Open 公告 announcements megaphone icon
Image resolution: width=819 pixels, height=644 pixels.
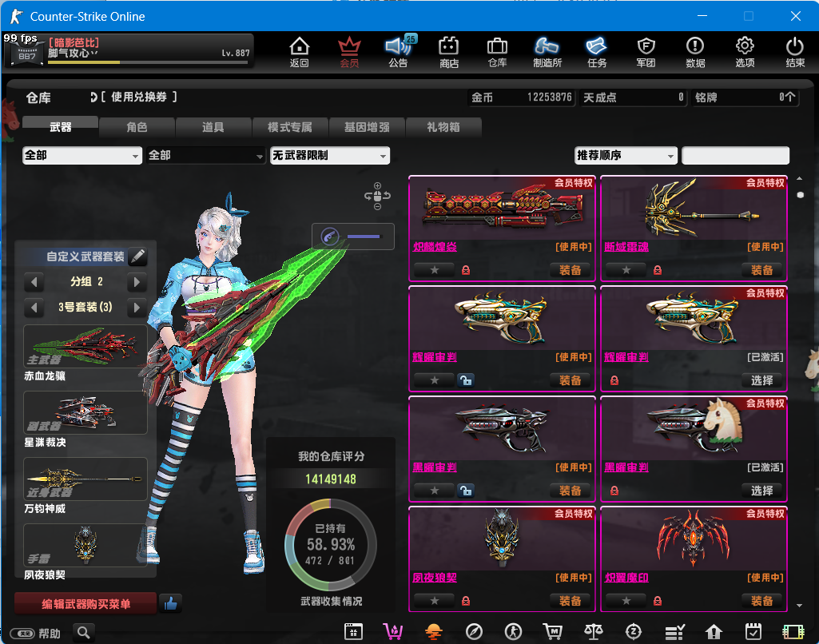coord(398,52)
